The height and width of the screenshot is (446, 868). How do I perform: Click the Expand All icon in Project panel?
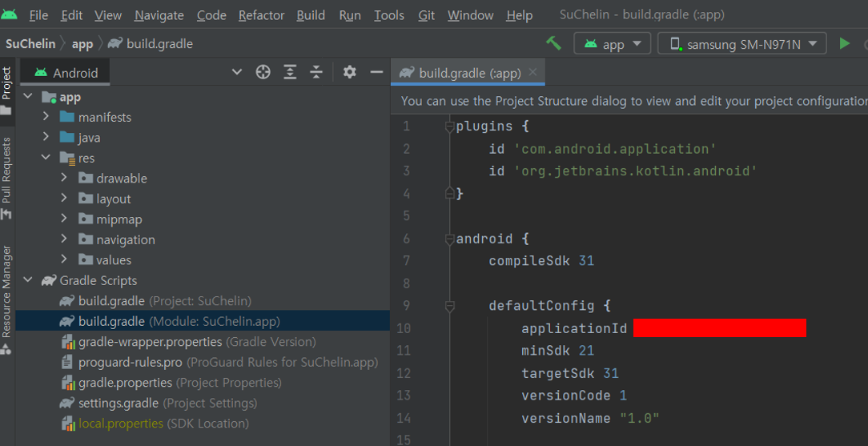point(290,72)
